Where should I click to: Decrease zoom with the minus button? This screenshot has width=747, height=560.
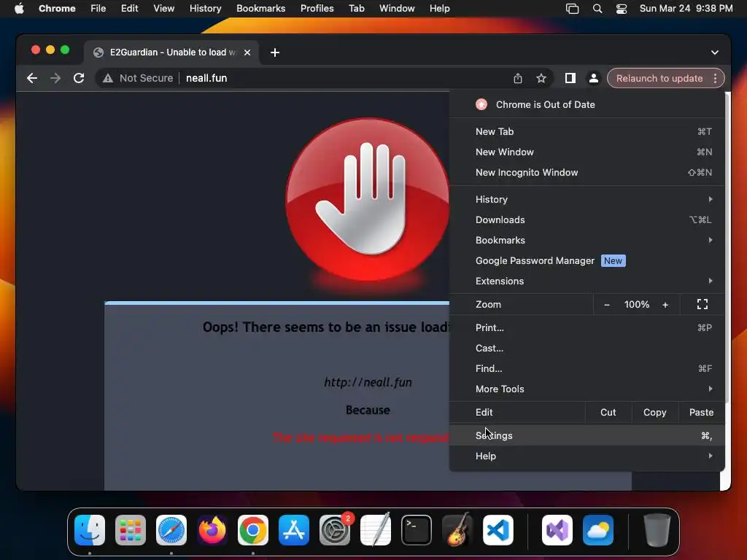606,305
